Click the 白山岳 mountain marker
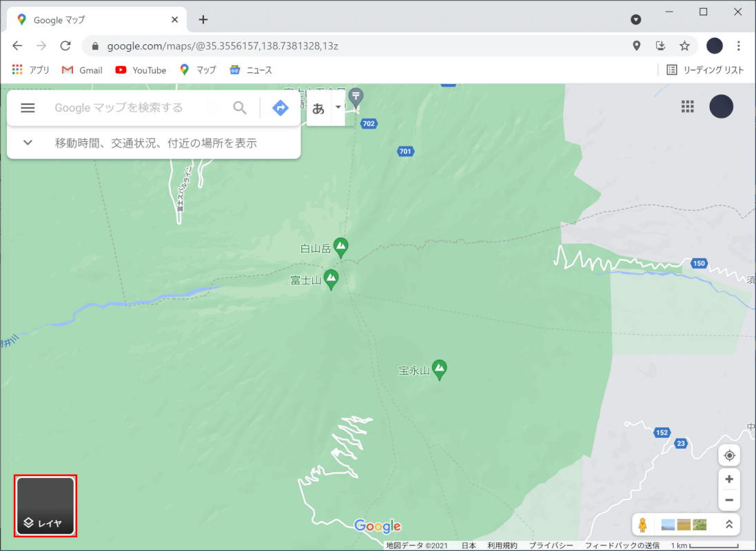Screen dimensions: 756x551 341,248
